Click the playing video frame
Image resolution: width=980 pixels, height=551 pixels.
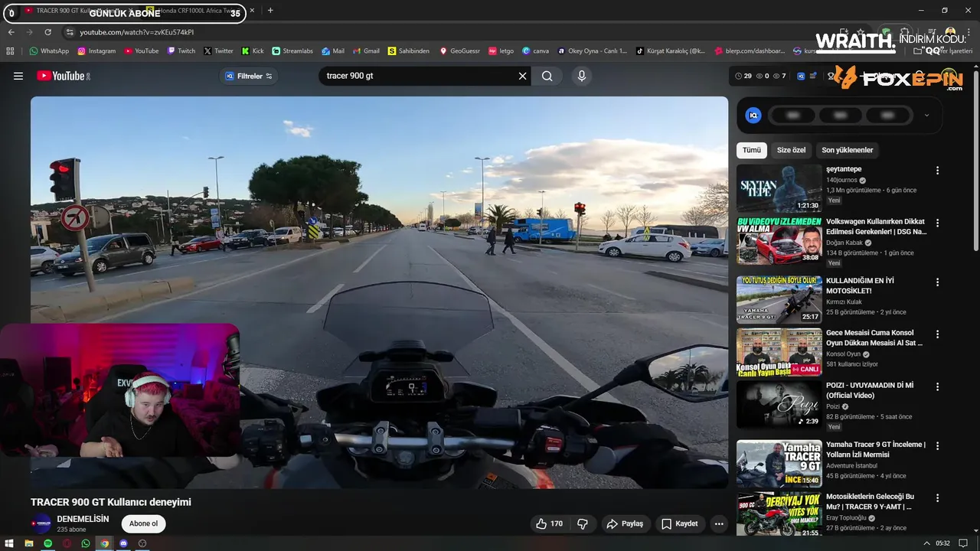(379, 292)
